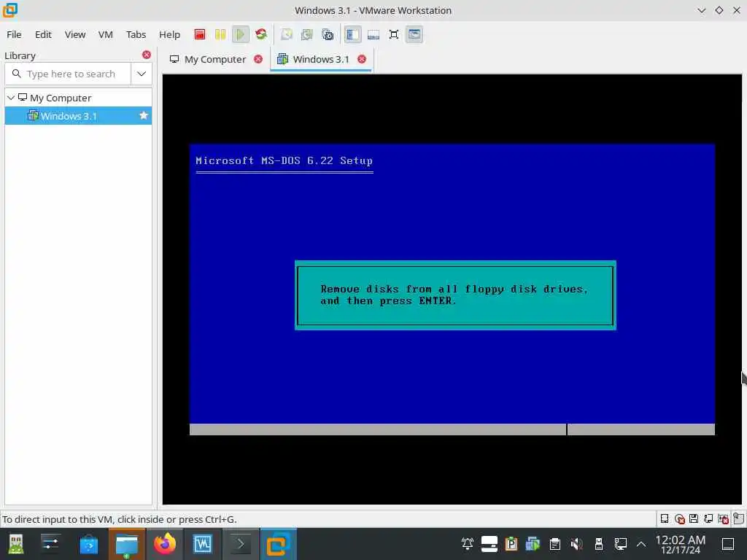Click the network adapter status icon
Screen dimensions: 747x560
click(x=708, y=518)
